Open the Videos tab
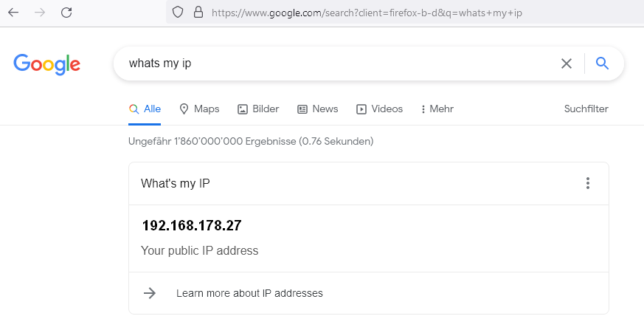644x333 pixels. [x=379, y=109]
